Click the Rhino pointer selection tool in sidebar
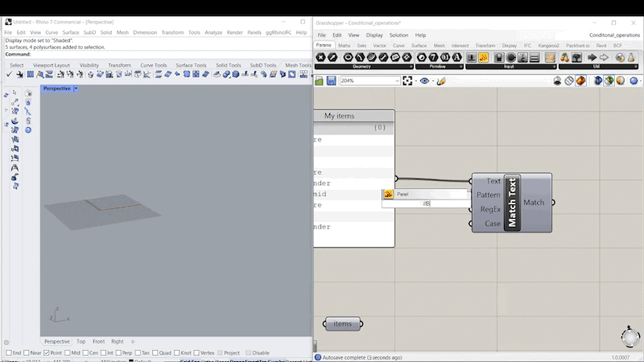This screenshot has height=362, width=644. pos(14,93)
